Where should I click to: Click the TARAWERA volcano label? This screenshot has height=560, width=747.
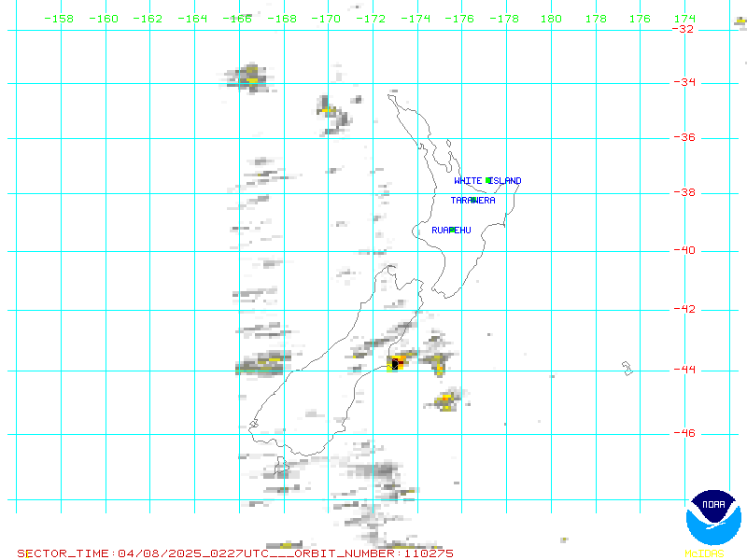pyautogui.click(x=473, y=201)
